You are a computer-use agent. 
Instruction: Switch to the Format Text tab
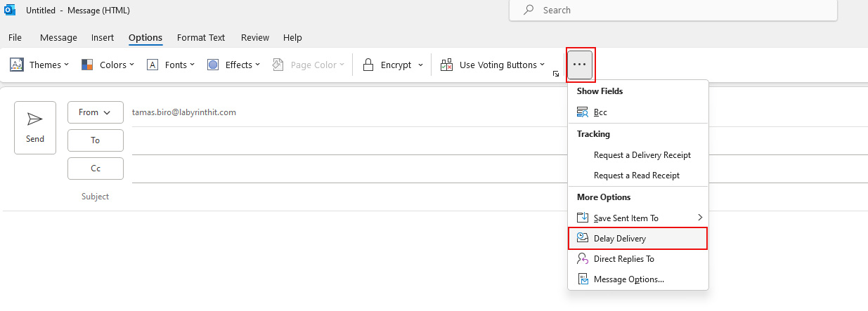[201, 38]
